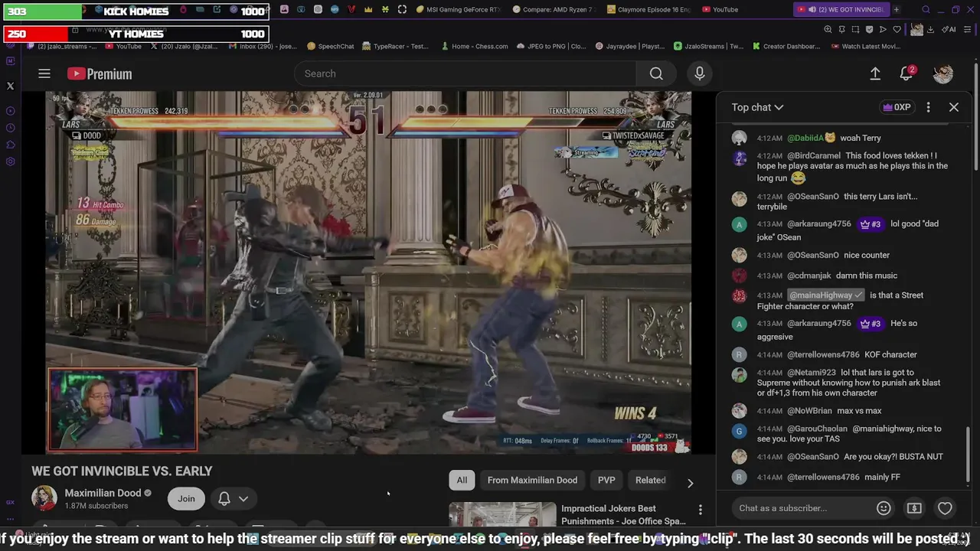Expand the notification bell preferences dropdown

click(x=243, y=498)
